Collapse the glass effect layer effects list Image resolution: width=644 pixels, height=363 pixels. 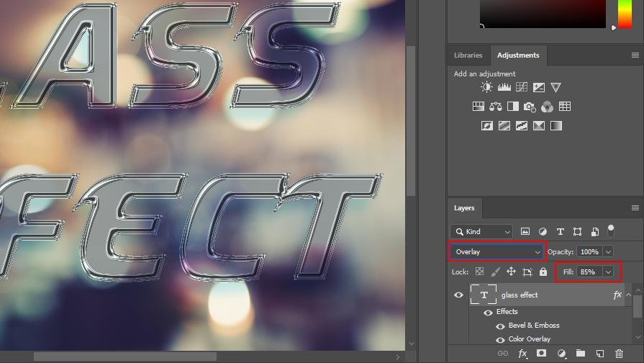pos(628,295)
